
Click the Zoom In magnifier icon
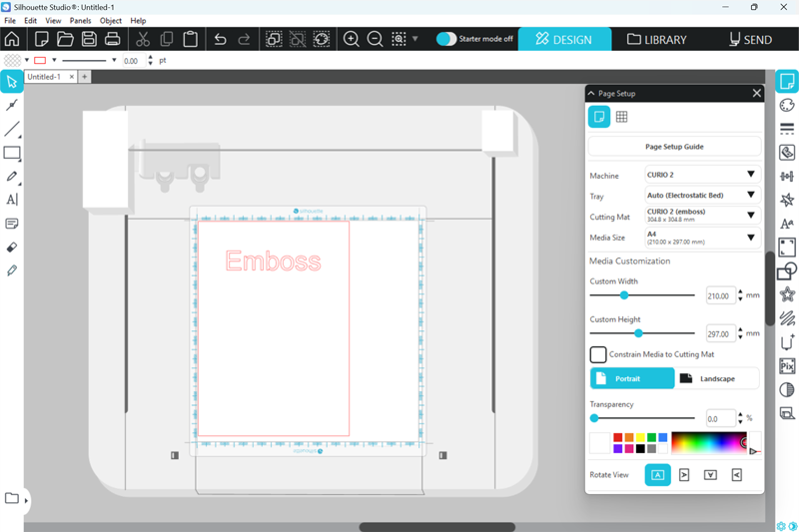pyautogui.click(x=352, y=40)
